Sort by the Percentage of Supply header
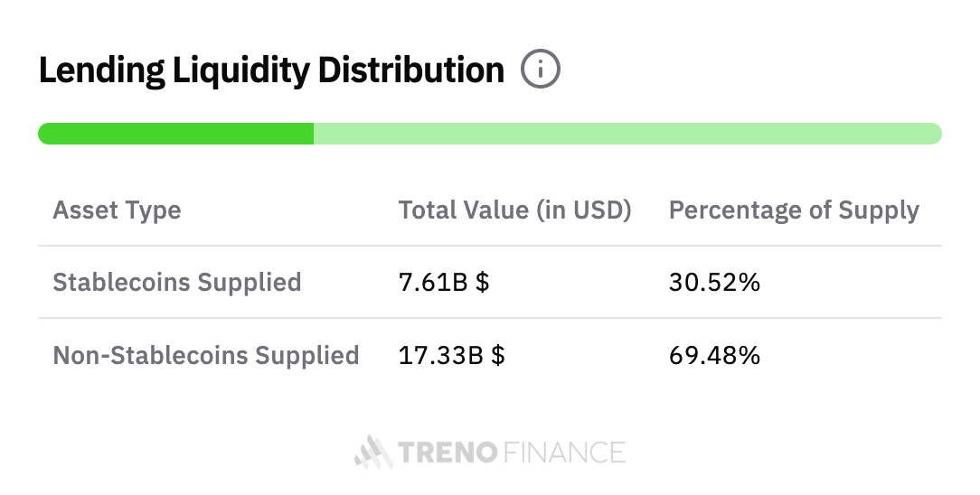Screen dimensions: 980x495 pos(793,210)
